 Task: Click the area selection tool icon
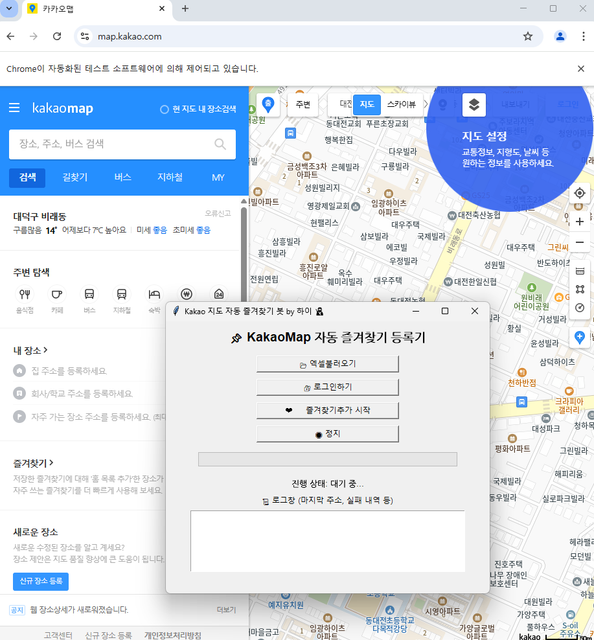coord(580,289)
